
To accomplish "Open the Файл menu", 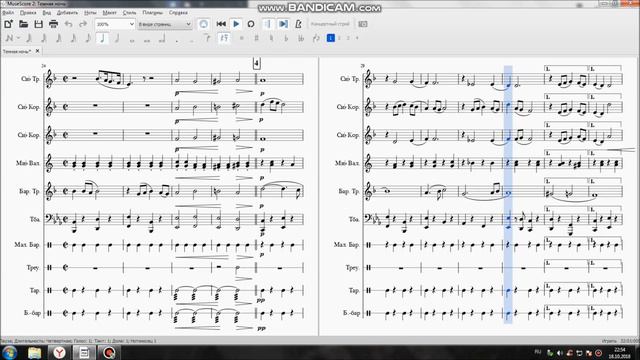I will pyautogui.click(x=8, y=13).
